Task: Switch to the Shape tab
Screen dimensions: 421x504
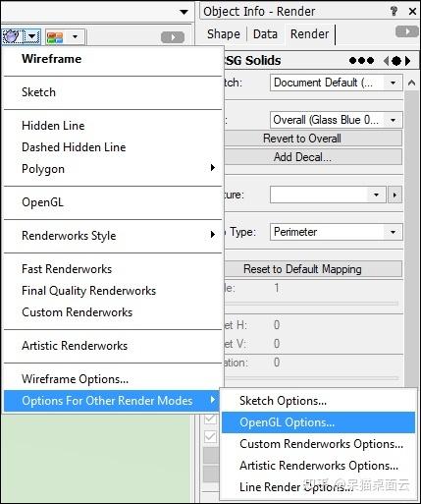Action: [224, 34]
